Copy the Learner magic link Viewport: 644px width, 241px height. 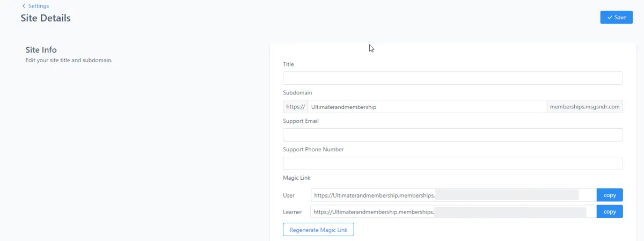point(610,211)
